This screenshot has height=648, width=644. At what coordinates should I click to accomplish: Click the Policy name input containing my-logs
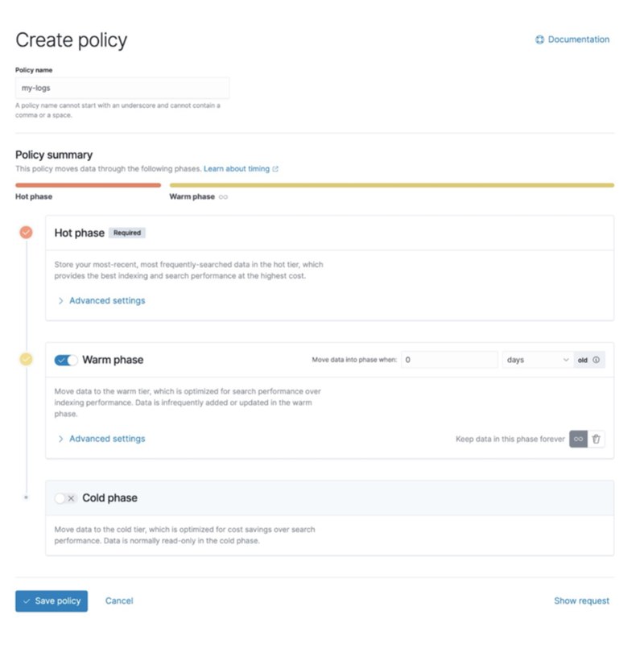pyautogui.click(x=122, y=87)
